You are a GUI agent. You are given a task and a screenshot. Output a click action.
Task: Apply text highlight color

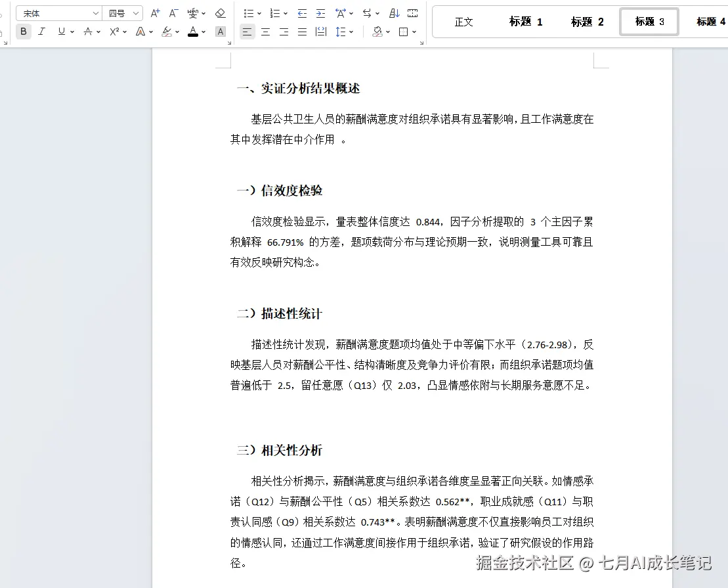(x=166, y=32)
